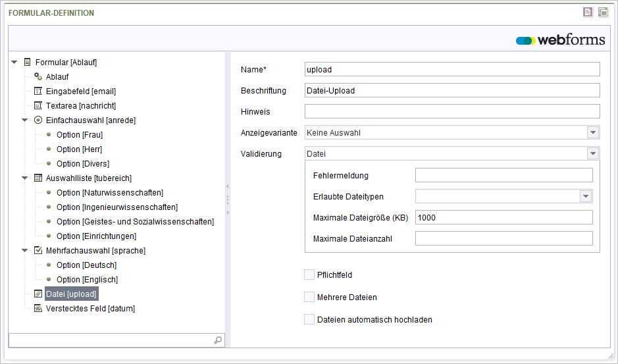618x364 pixels.
Task: Click the Textarea [nachricht] icon
Action: point(38,106)
